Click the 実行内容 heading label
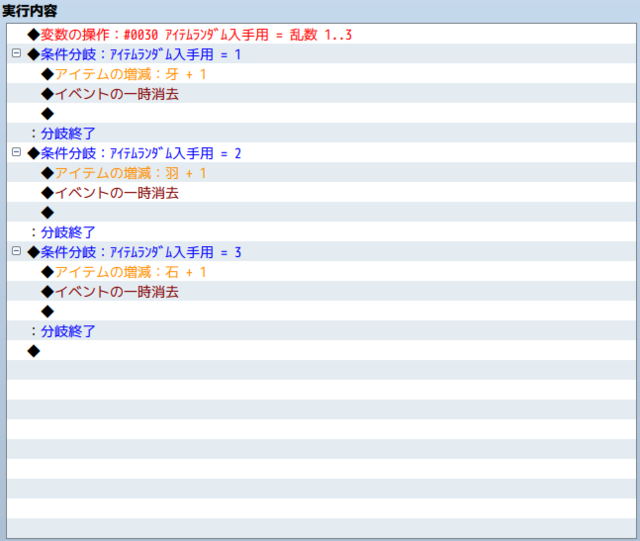The height and width of the screenshot is (541, 640). (30, 10)
